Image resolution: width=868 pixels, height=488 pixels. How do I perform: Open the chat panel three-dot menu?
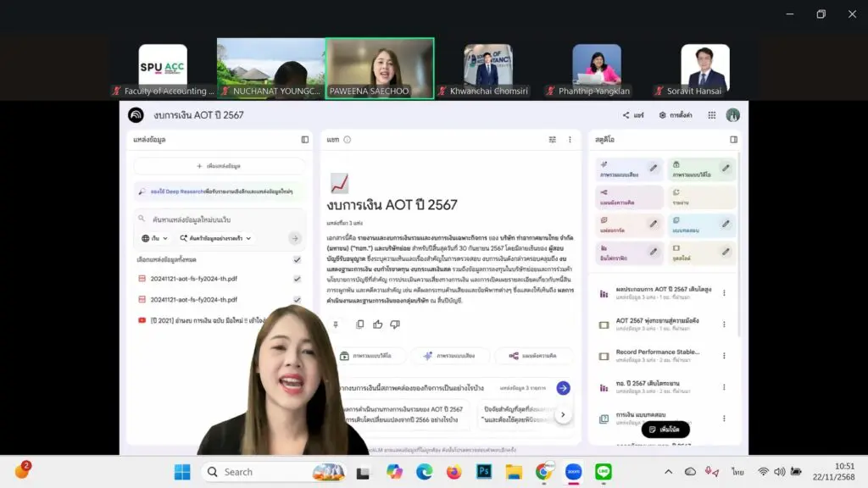pyautogui.click(x=570, y=140)
